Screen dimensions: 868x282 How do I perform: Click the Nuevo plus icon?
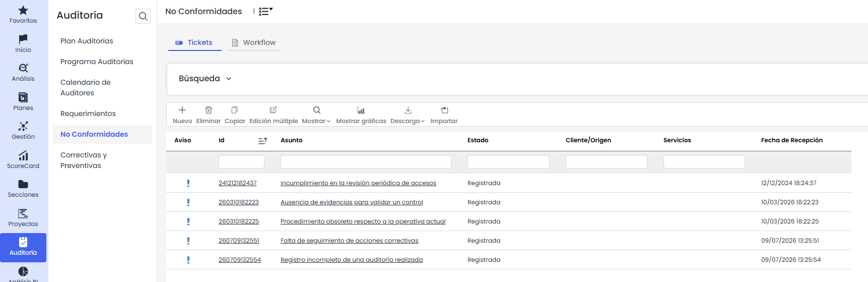click(182, 110)
